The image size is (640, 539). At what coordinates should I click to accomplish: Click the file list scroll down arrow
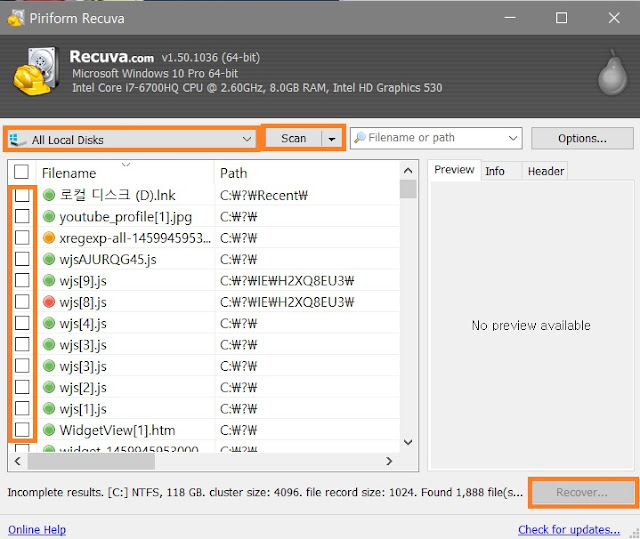click(x=408, y=442)
